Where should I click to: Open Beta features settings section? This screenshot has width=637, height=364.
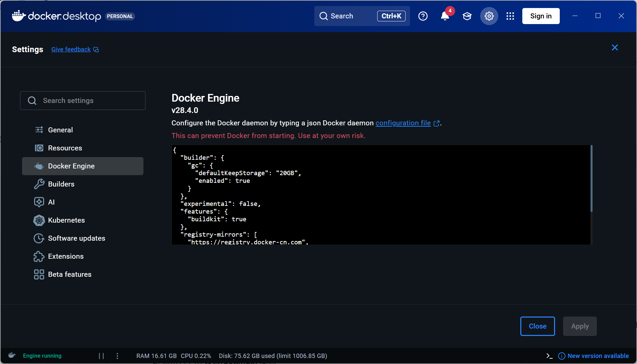pos(83,274)
